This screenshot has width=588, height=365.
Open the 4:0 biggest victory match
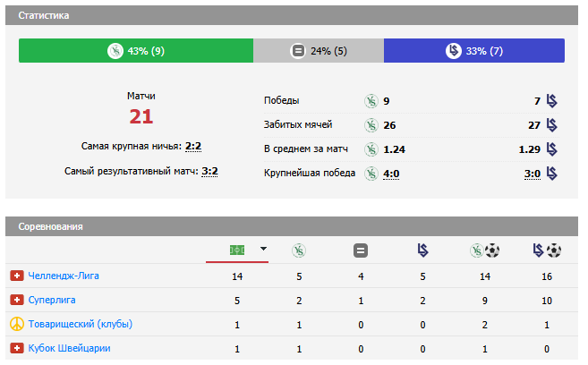coord(392,173)
